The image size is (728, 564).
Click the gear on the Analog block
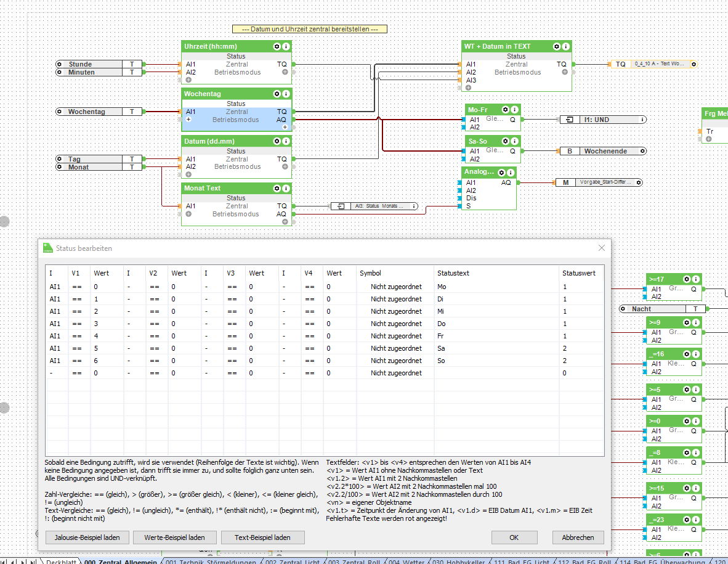pyautogui.click(x=502, y=173)
